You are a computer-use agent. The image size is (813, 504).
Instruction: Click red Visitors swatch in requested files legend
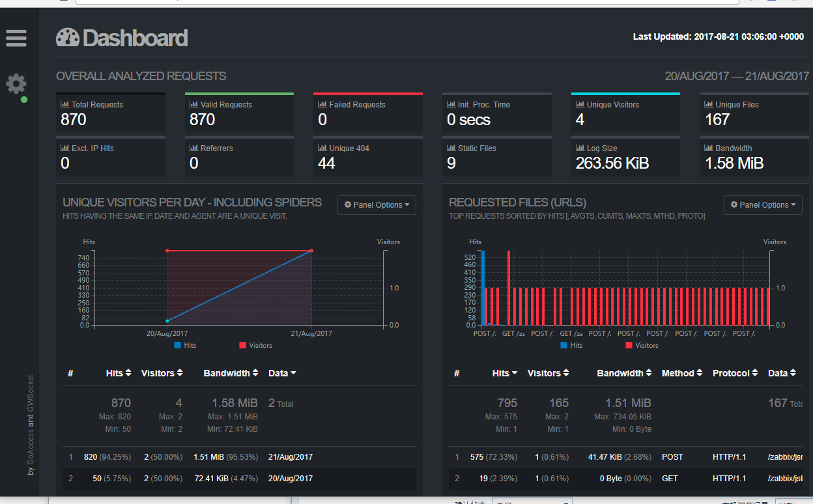tap(629, 345)
